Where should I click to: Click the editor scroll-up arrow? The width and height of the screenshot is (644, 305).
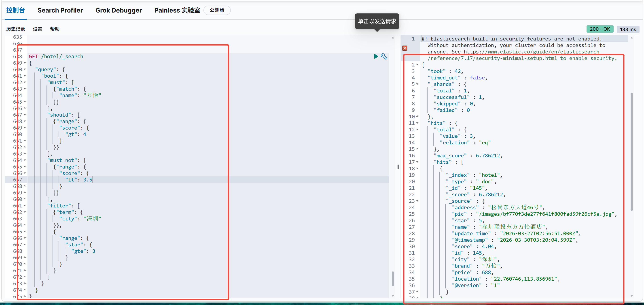393,38
